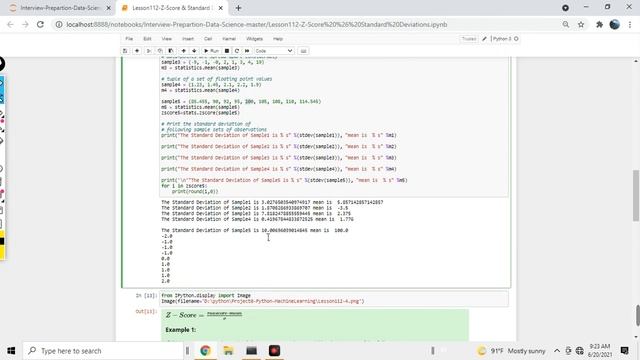Insert a cell below using the plus icon
This screenshot has height=360, width=640.
pos(137,51)
